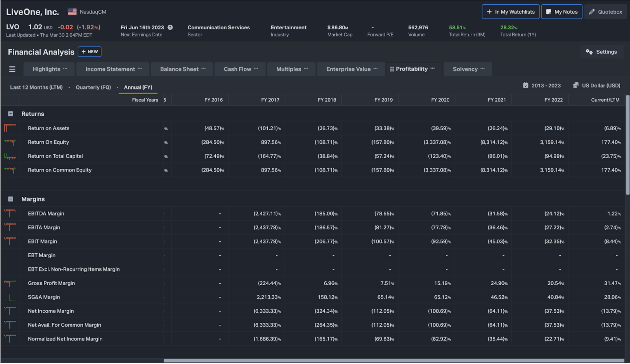
Task: Click the help icon next to Next Earnings Date
Action: pos(170,27)
